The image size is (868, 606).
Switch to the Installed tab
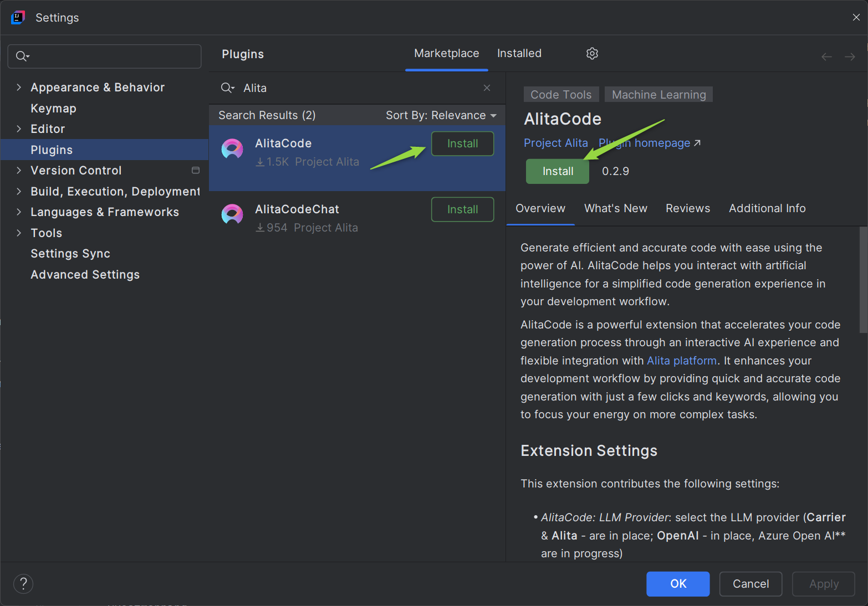point(519,54)
